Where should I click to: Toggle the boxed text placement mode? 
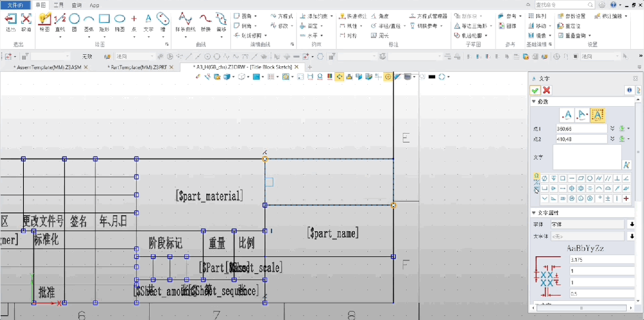[x=599, y=114]
